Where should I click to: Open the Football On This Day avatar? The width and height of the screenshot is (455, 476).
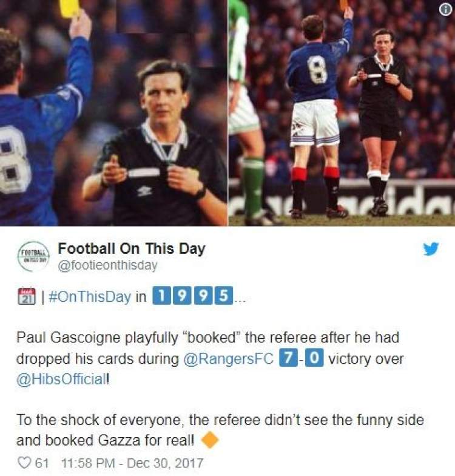34,256
